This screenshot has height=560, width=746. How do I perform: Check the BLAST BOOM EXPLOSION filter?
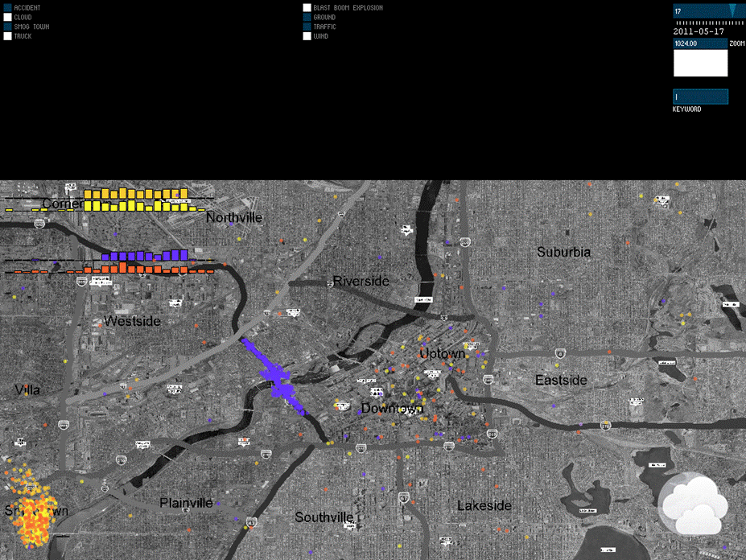tap(307, 8)
